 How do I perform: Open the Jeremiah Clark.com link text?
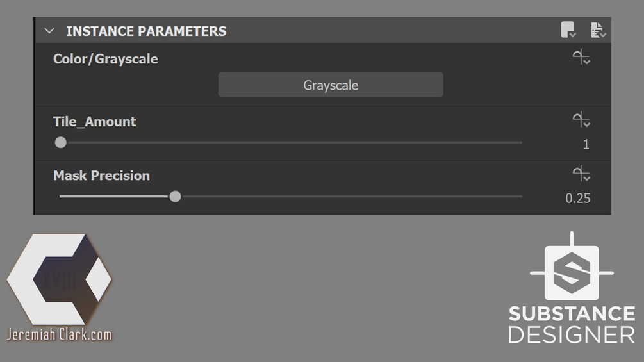click(59, 334)
